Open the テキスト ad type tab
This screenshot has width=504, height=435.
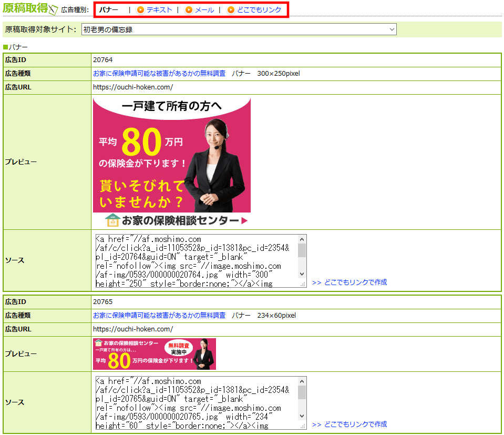pos(159,10)
